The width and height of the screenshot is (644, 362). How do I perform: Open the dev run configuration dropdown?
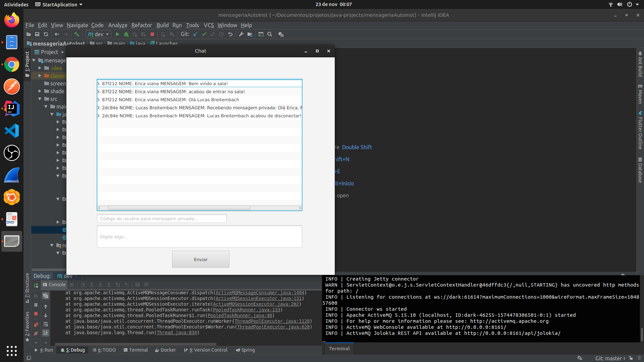tap(99, 34)
